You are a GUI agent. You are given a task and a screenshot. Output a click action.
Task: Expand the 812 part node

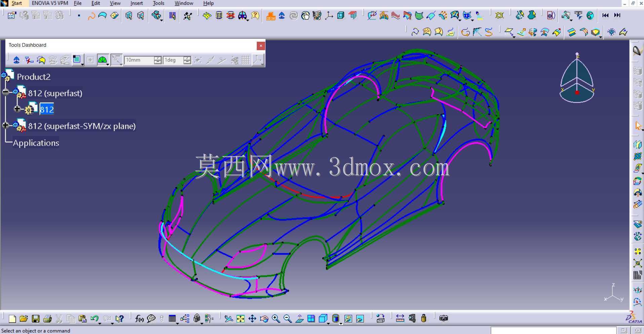coord(17,109)
